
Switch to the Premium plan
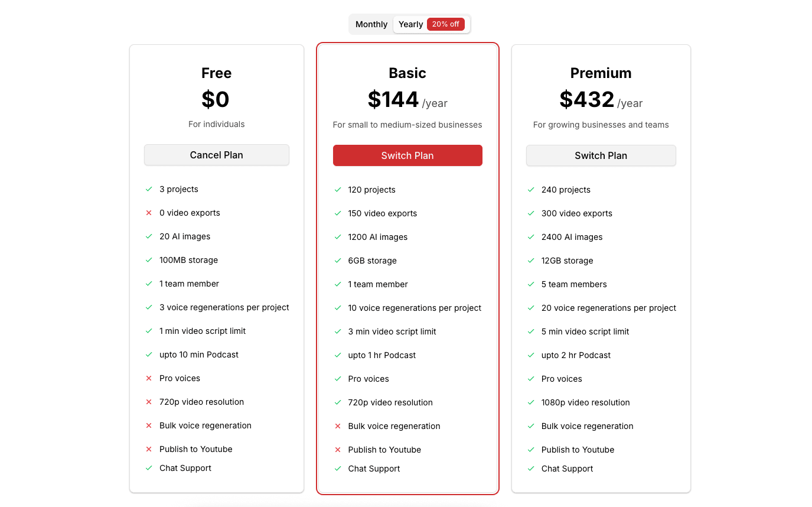point(601,155)
